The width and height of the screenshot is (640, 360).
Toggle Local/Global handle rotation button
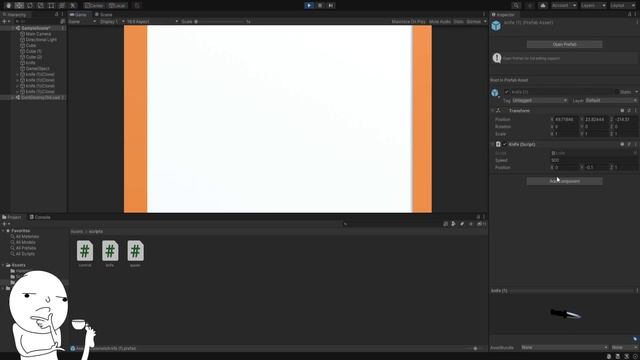(x=117, y=6)
